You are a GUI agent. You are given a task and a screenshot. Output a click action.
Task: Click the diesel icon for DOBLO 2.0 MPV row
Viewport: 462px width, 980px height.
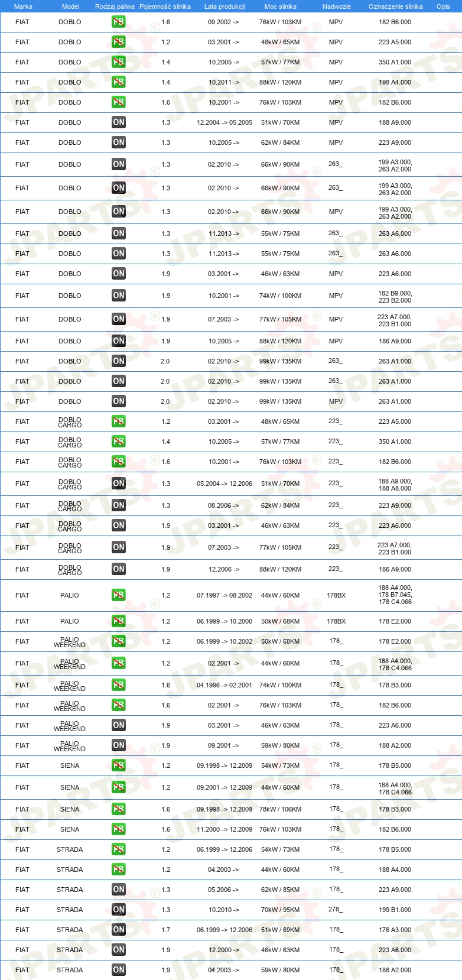click(x=119, y=401)
